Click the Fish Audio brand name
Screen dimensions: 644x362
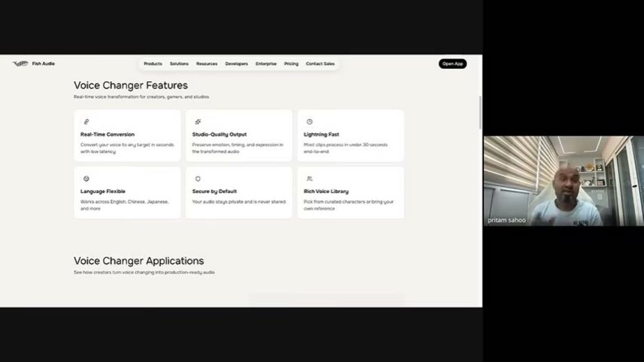[44, 63]
